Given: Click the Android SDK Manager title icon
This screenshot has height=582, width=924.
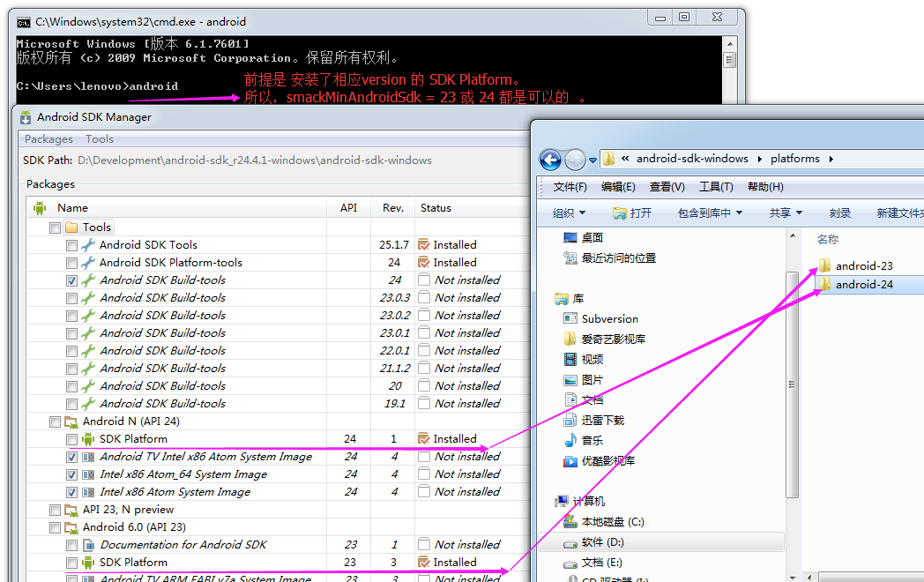Looking at the screenshot, I should tap(26, 117).
